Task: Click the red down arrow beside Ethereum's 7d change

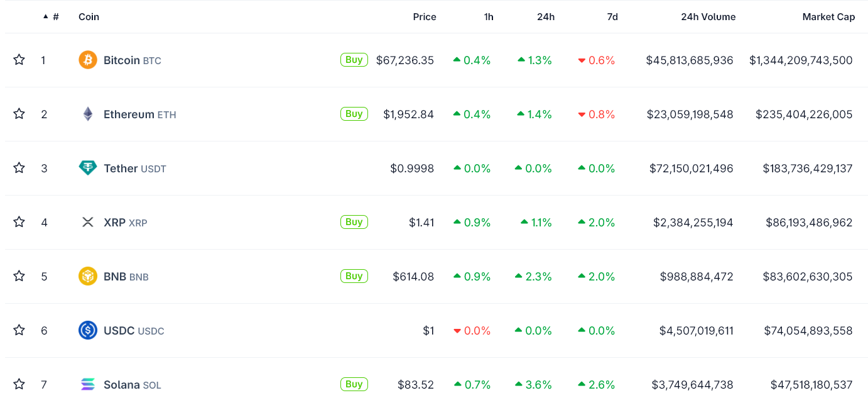Action: (x=581, y=114)
